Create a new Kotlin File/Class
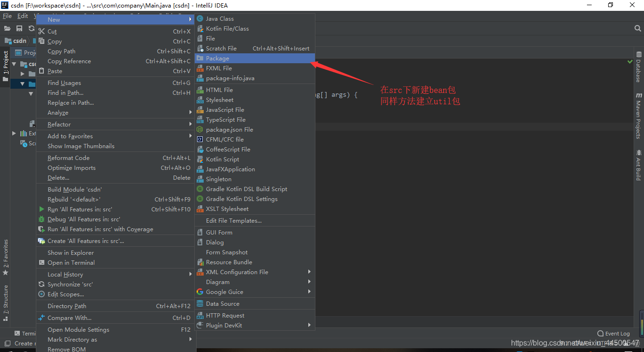The image size is (644, 352). click(x=255, y=28)
